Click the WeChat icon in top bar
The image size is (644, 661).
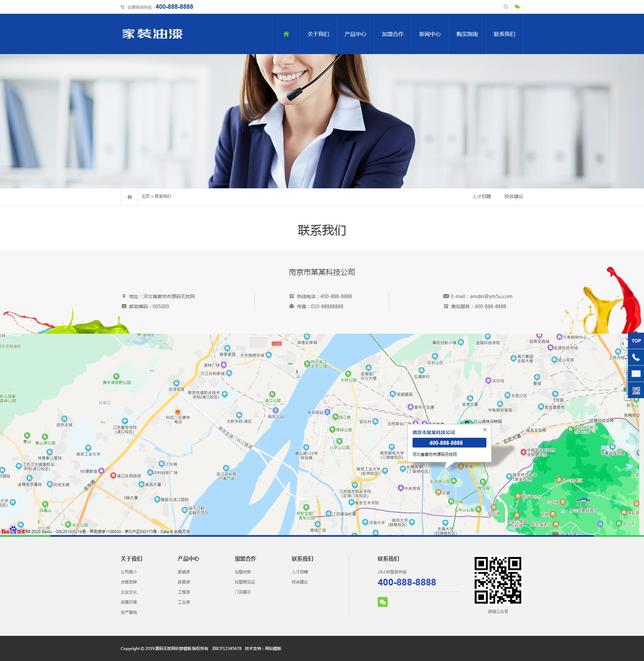(x=517, y=7)
